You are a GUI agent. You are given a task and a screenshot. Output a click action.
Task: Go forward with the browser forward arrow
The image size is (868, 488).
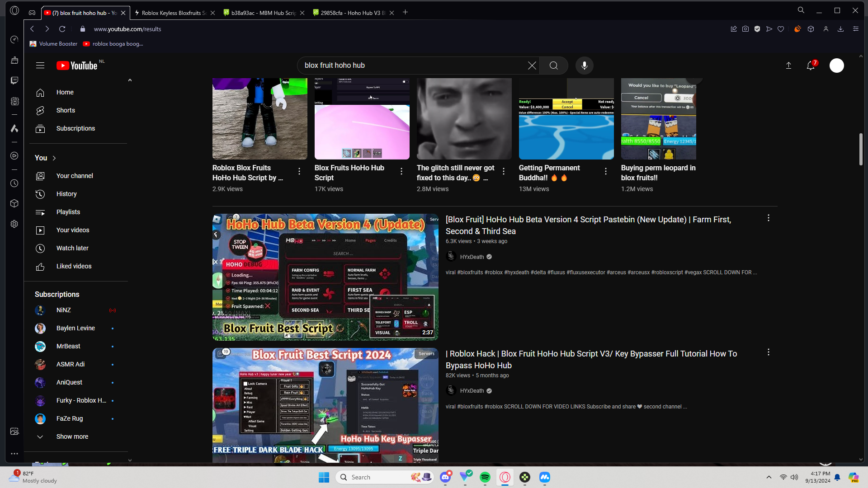click(x=47, y=29)
